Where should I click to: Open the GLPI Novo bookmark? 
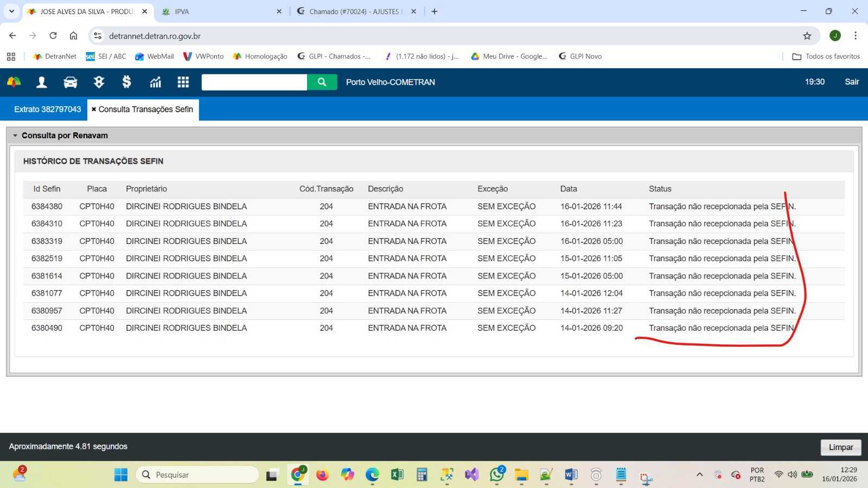(x=580, y=56)
